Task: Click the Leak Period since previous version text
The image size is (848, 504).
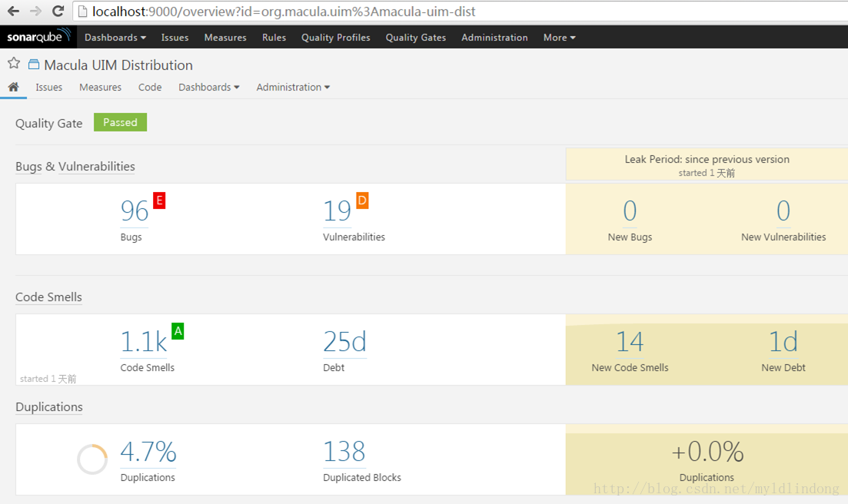Action: tap(707, 159)
